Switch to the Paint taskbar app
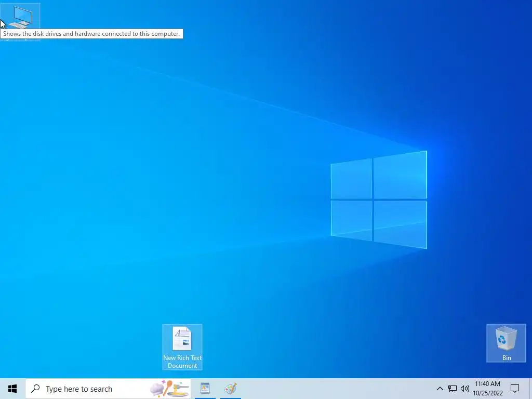This screenshot has height=399, width=532. [231, 389]
